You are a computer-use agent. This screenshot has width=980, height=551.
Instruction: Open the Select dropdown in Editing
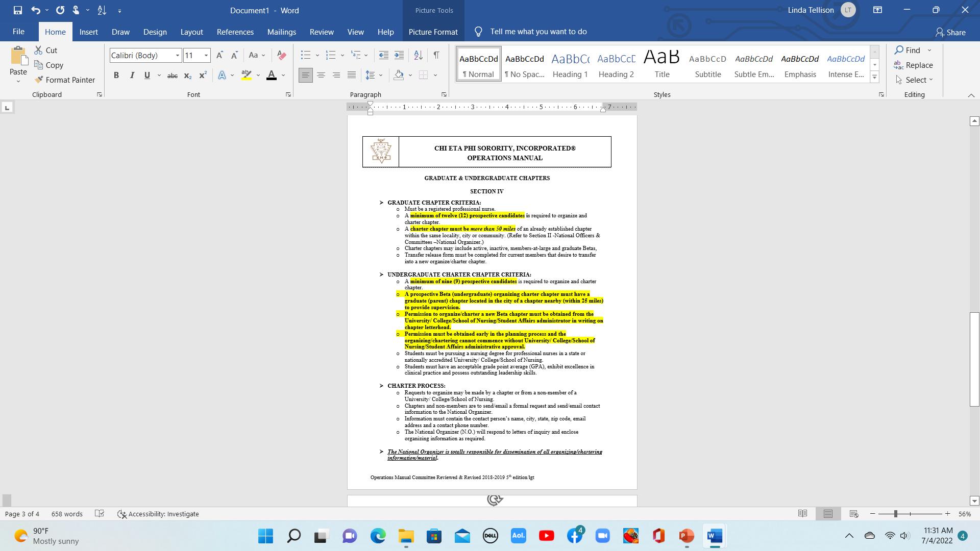tap(914, 80)
